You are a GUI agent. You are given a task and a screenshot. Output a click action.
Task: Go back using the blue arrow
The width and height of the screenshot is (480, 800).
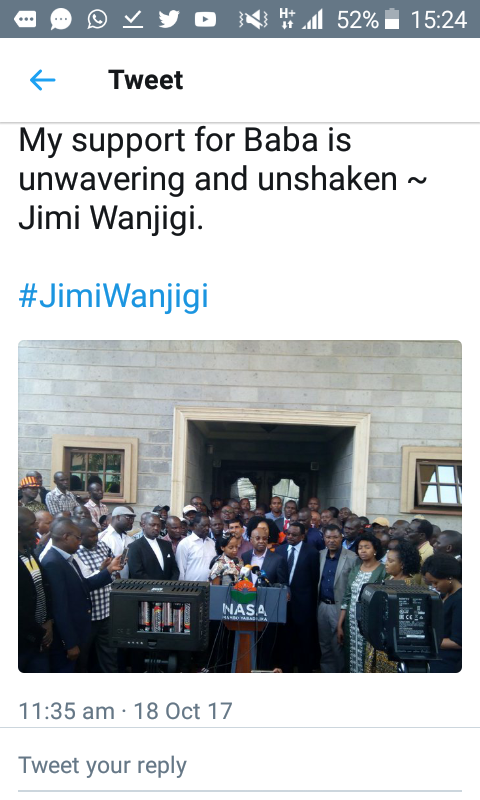click(x=42, y=80)
